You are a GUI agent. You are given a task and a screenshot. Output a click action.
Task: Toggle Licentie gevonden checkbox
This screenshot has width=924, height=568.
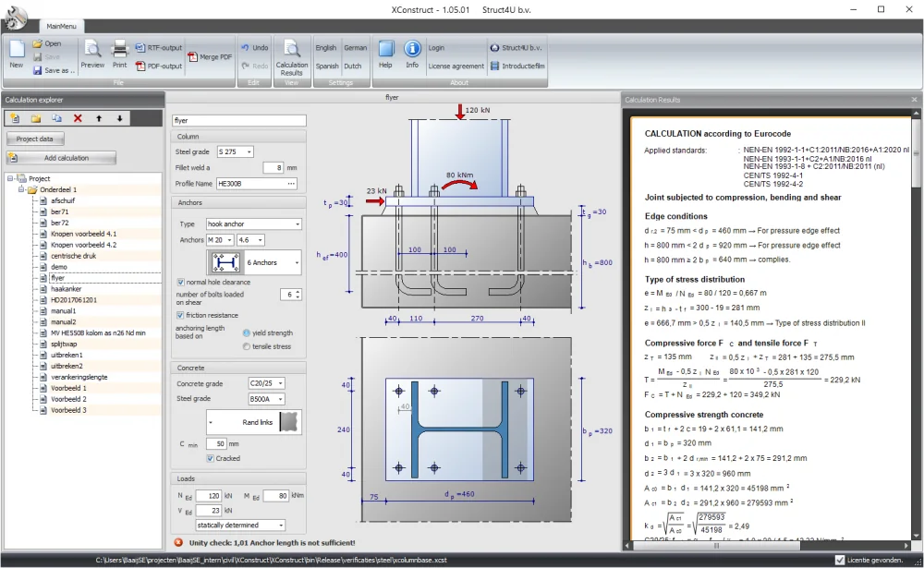[840, 560]
